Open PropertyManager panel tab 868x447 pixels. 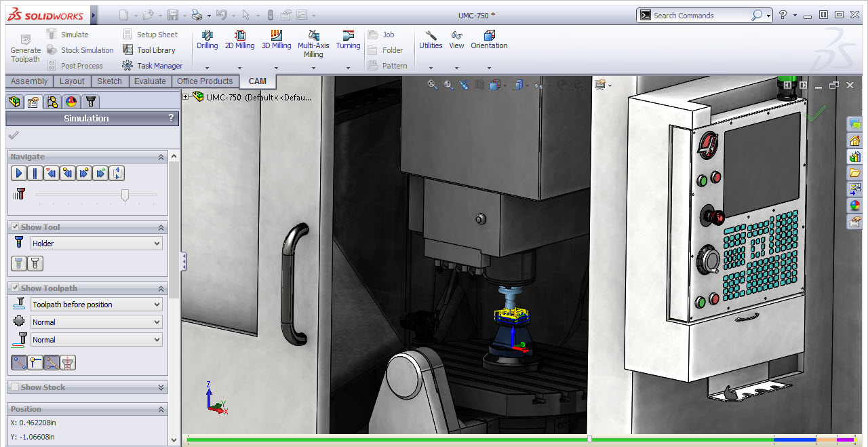point(33,102)
